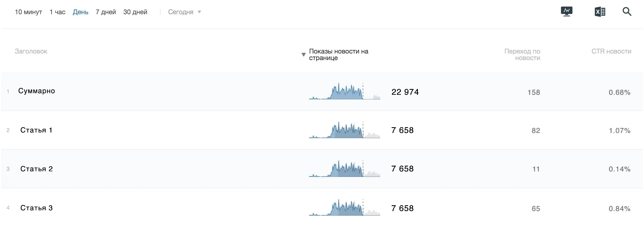
Task: Sort by Показы новости на странице
Action: [339, 55]
